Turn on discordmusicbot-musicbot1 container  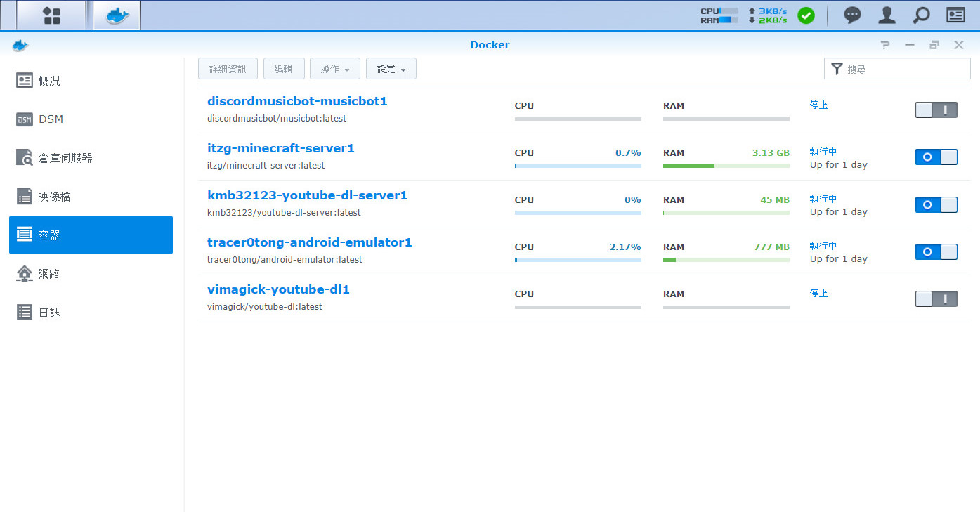pyautogui.click(x=936, y=110)
